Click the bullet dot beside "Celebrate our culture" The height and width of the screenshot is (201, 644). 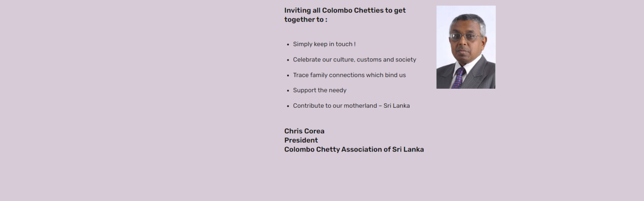[x=288, y=60]
